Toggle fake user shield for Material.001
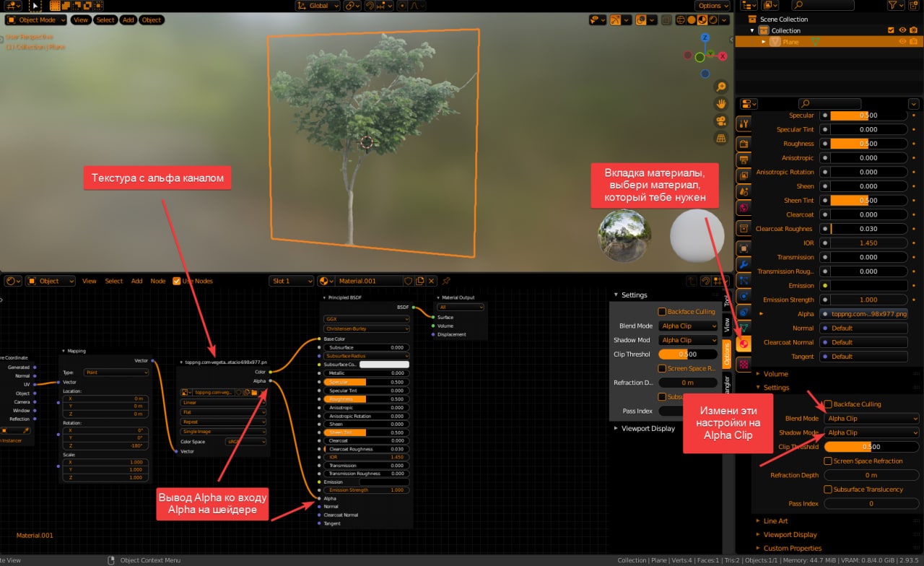The image size is (924, 566). coord(408,281)
